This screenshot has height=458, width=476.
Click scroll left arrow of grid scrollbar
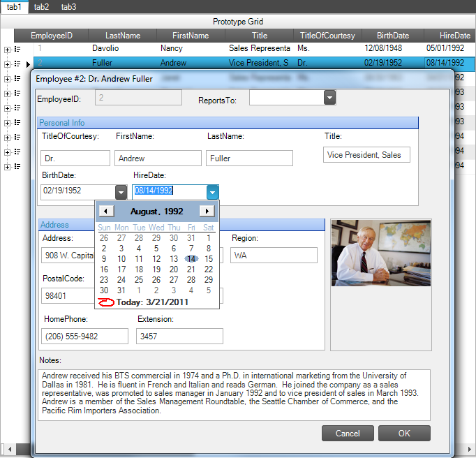(x=10, y=449)
